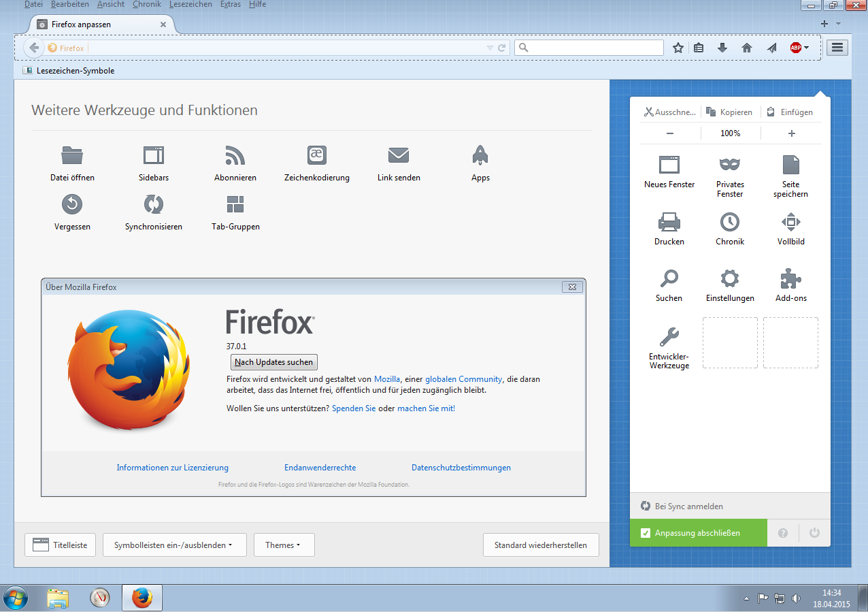Open the Chronik clock icon
This screenshot has height=612, width=868.
pos(730,221)
